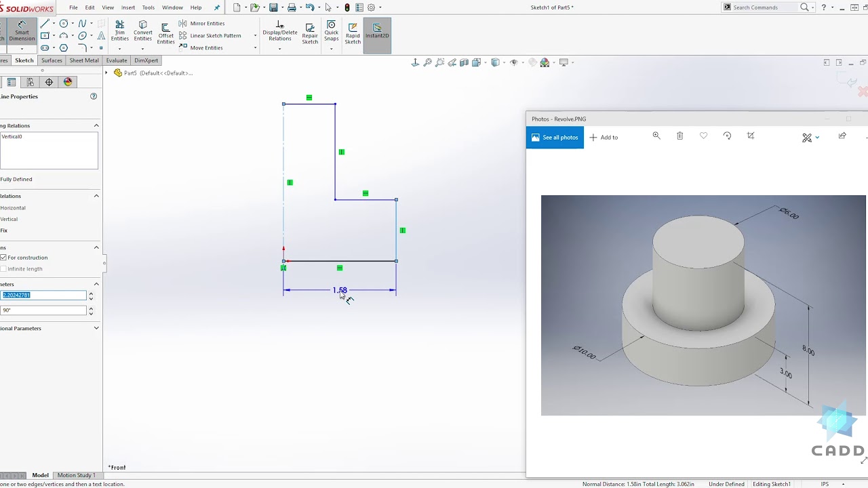Collapse the Add Relations section

point(96,196)
